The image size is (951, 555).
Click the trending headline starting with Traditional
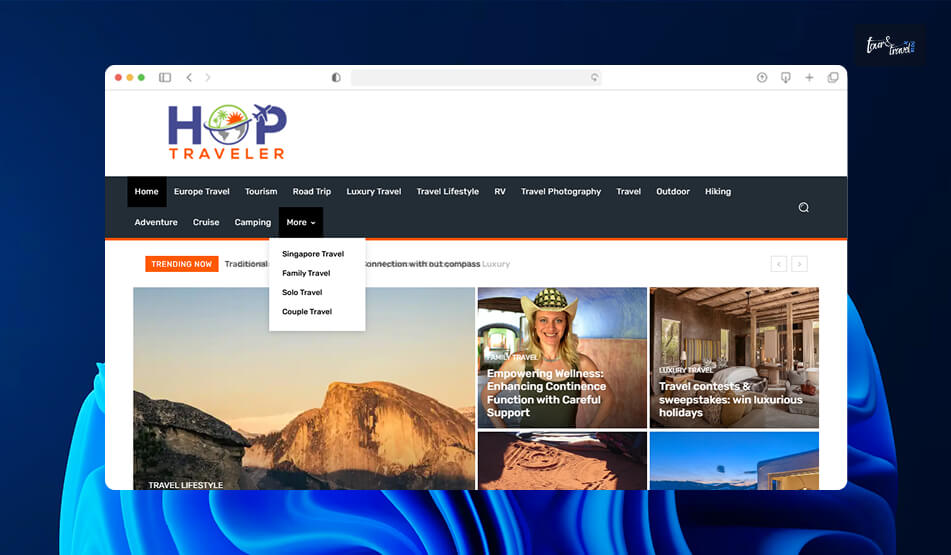[x=246, y=264]
